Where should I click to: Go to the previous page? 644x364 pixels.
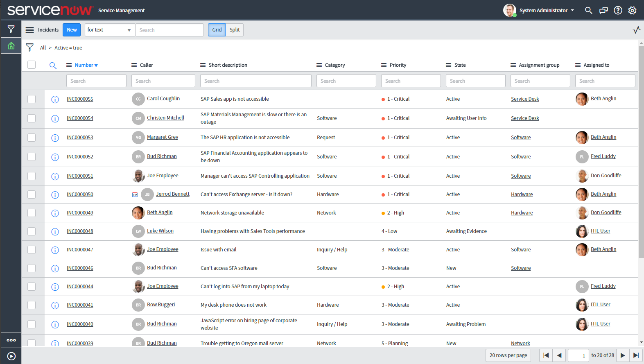click(x=559, y=355)
